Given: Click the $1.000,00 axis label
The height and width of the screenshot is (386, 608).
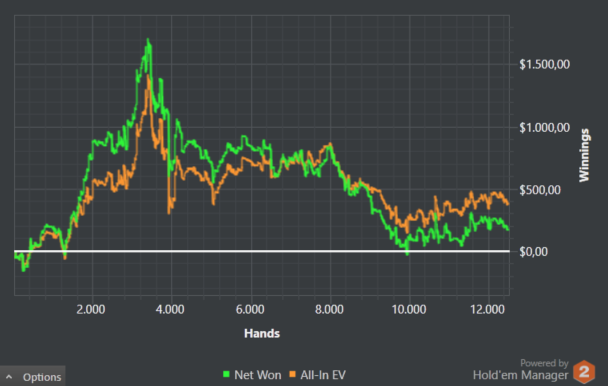Looking at the screenshot, I should [x=544, y=128].
